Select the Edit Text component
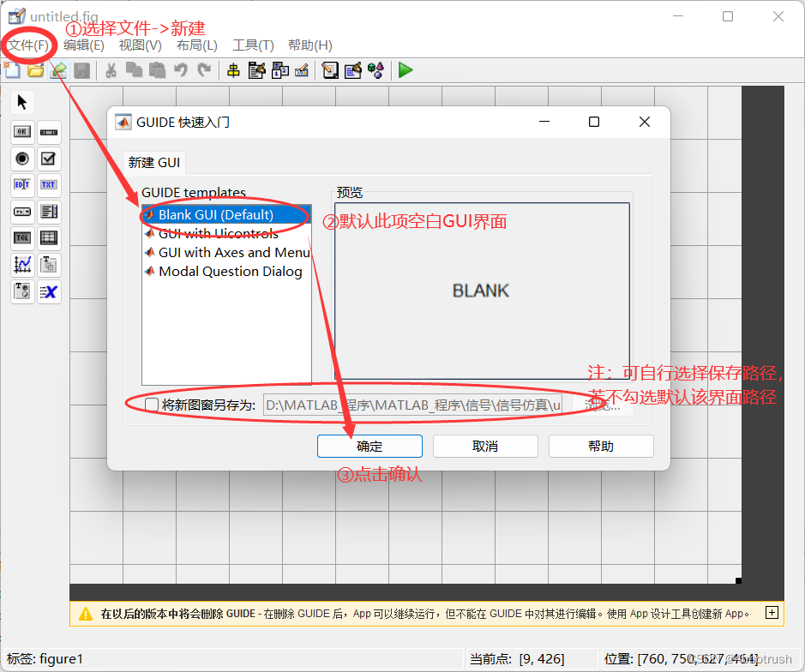805x672 pixels. (22, 185)
